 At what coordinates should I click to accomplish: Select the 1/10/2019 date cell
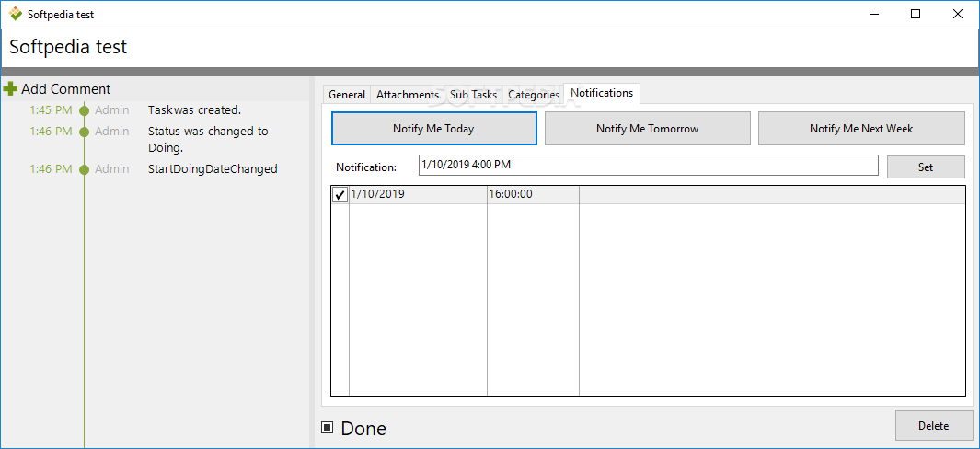pos(418,194)
